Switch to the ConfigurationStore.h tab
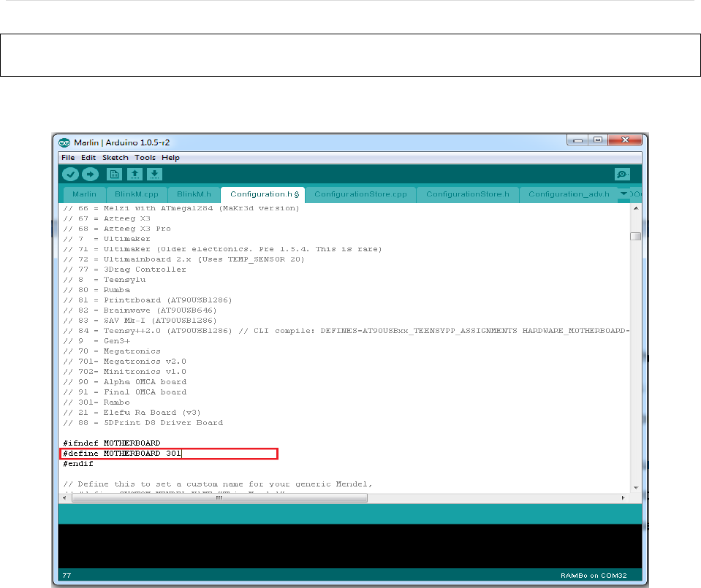The image size is (701, 588). (468, 194)
